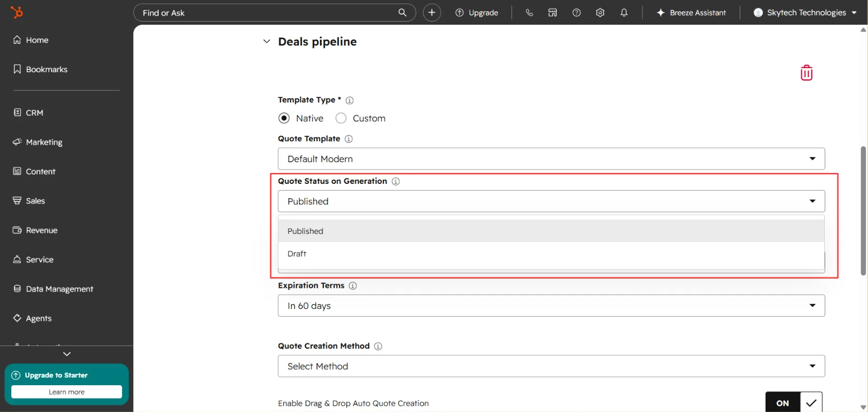This screenshot has width=868, height=412.
Task: Open the Help question mark icon
Action: 576,12
